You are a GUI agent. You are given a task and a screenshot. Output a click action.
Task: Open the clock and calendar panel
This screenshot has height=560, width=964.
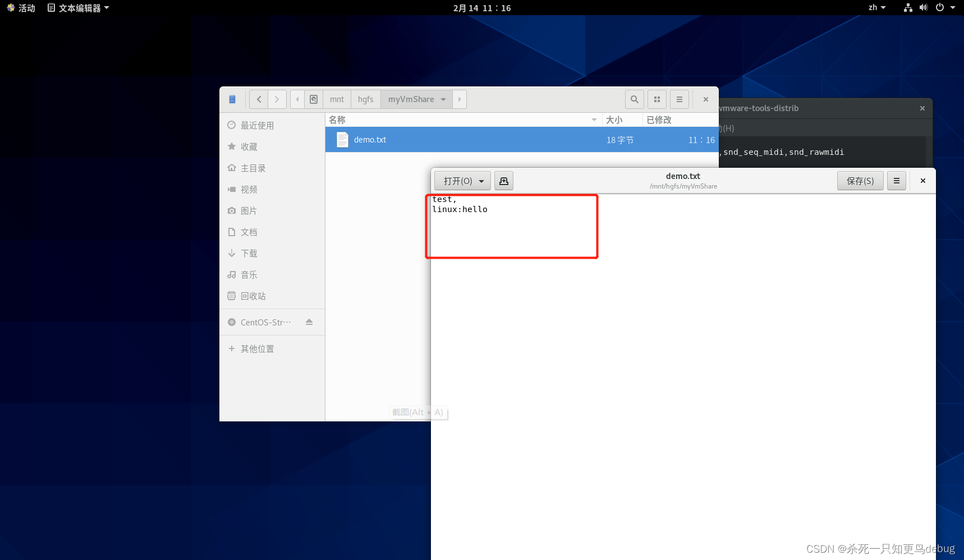[482, 8]
